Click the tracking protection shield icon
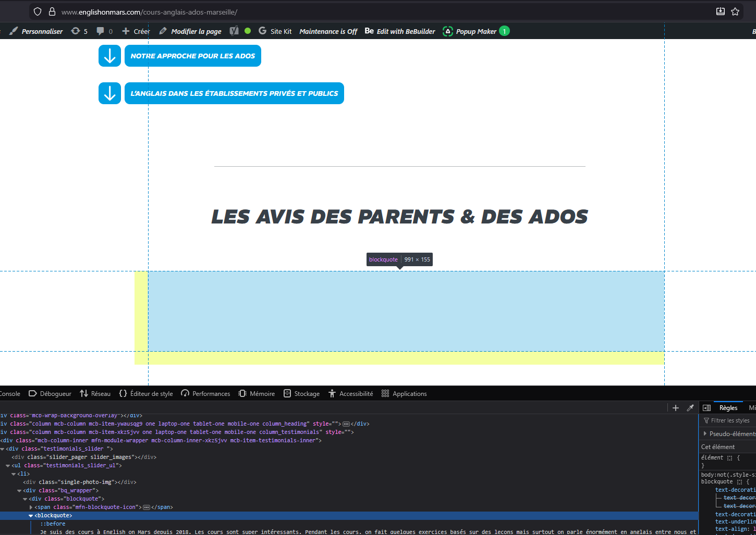The height and width of the screenshot is (535, 756). click(x=38, y=11)
